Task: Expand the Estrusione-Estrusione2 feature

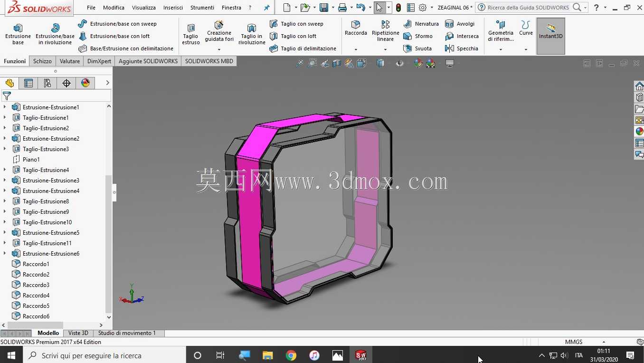Action: click(5, 138)
